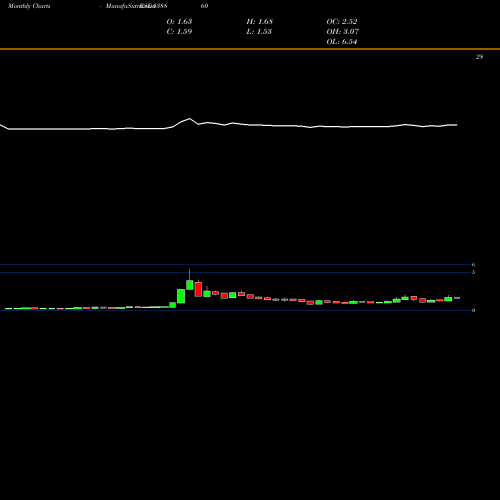The height and width of the screenshot is (500, 500).
Task: Click the "5" price axis label
Action: pyautogui.click(x=473, y=272)
